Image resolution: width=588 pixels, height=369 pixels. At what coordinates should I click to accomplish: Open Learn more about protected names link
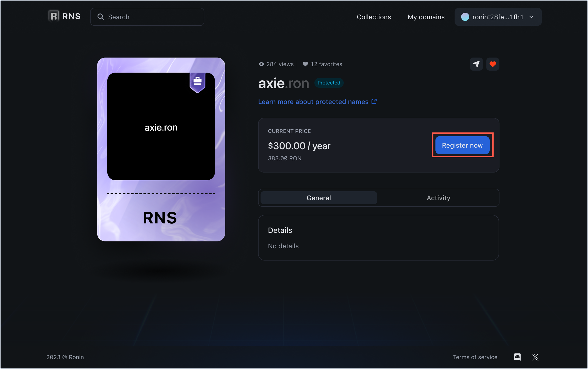coord(313,102)
